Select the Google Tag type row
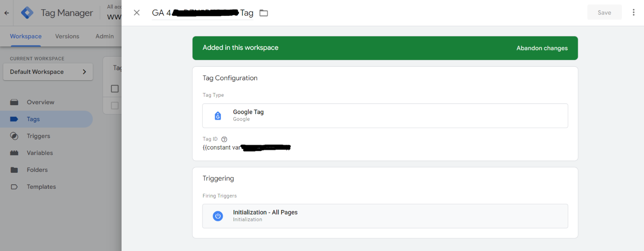The image size is (644, 251). 385,116
